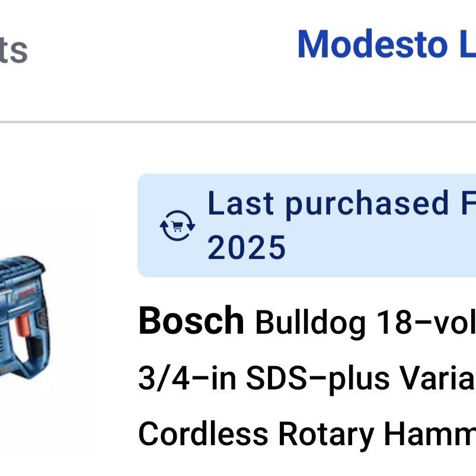Click 'SDS-plus' in the product description
The height and width of the screenshot is (476, 476).
[318, 379]
